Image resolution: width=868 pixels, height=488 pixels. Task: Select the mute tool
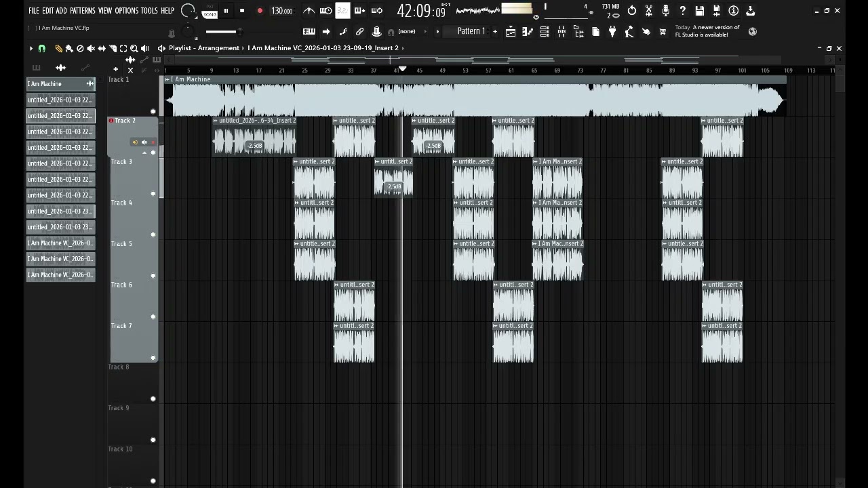pyautogui.click(x=91, y=48)
